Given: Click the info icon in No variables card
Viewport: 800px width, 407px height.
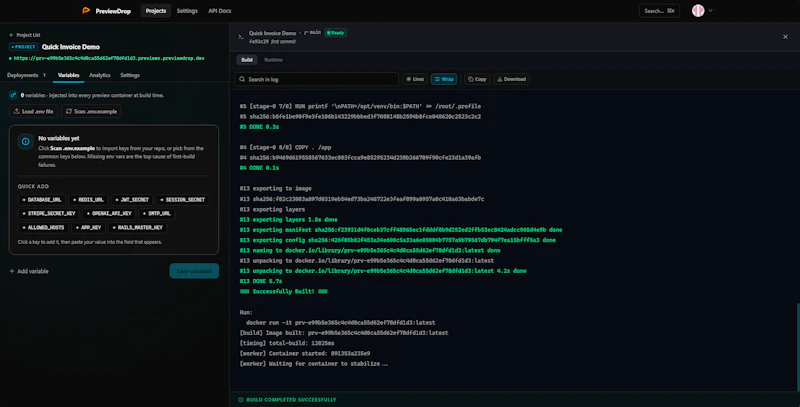Looking at the screenshot, I should click(26, 141).
